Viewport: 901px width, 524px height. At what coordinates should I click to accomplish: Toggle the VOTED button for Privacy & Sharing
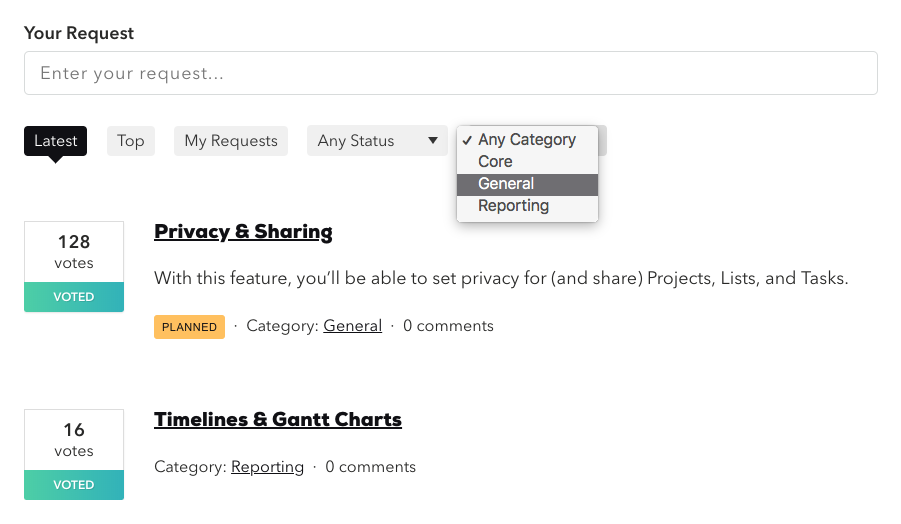pos(74,297)
